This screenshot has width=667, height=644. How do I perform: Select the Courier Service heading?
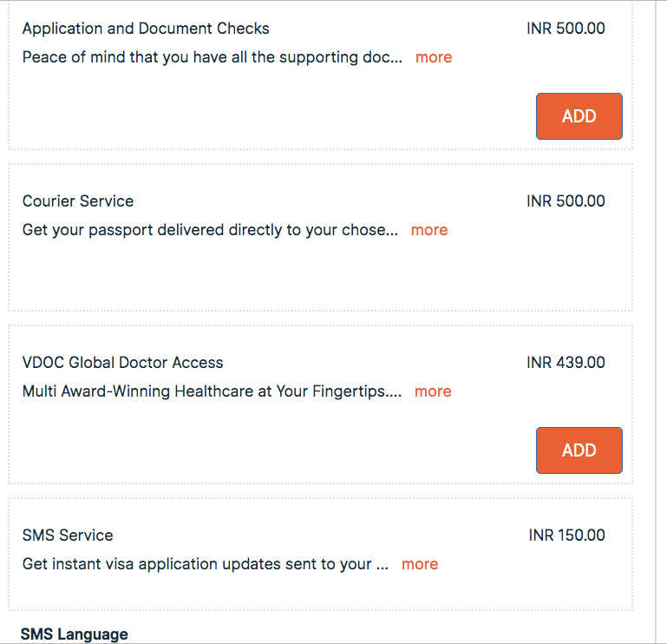[x=78, y=201]
